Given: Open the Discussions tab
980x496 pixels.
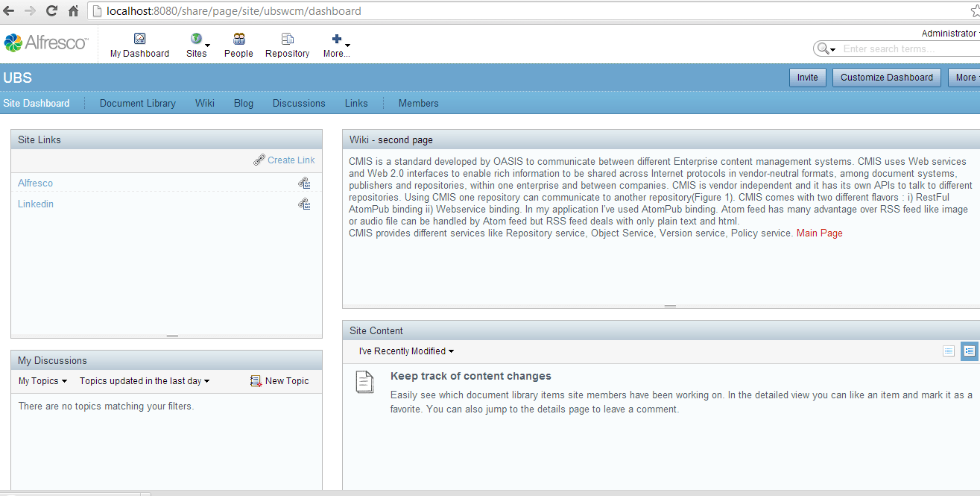Looking at the screenshot, I should pyautogui.click(x=298, y=104).
